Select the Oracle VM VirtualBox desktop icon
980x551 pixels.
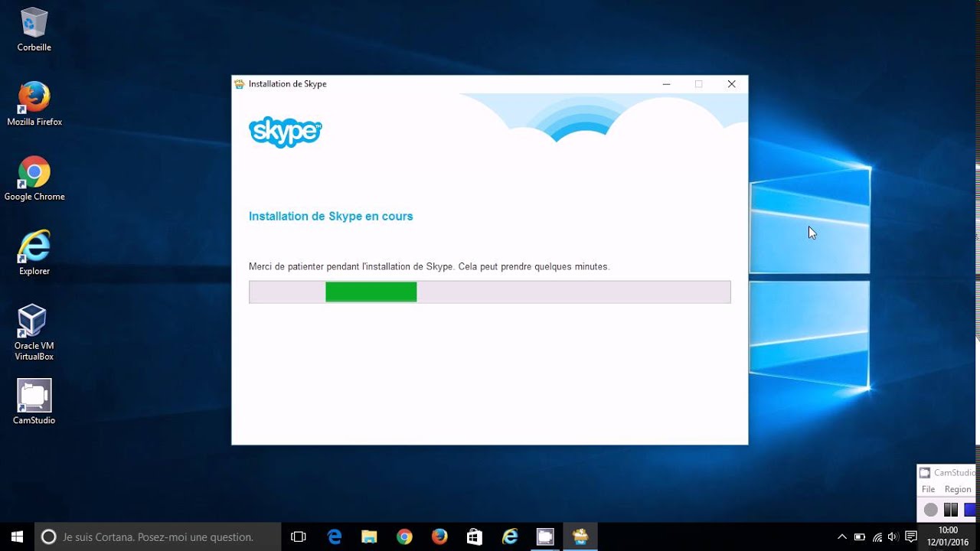tap(34, 333)
